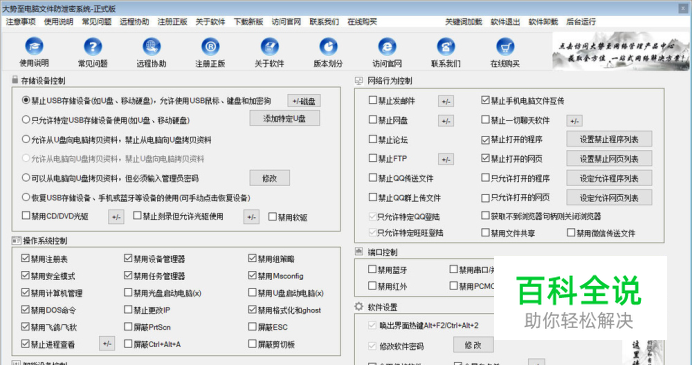Enable 禁用红外 checkbox

click(x=372, y=286)
